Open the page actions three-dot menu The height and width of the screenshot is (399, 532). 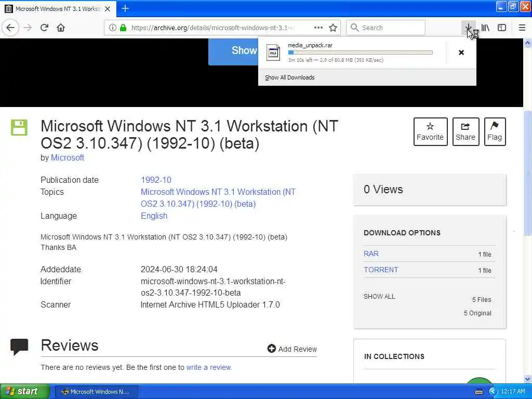tap(318, 28)
